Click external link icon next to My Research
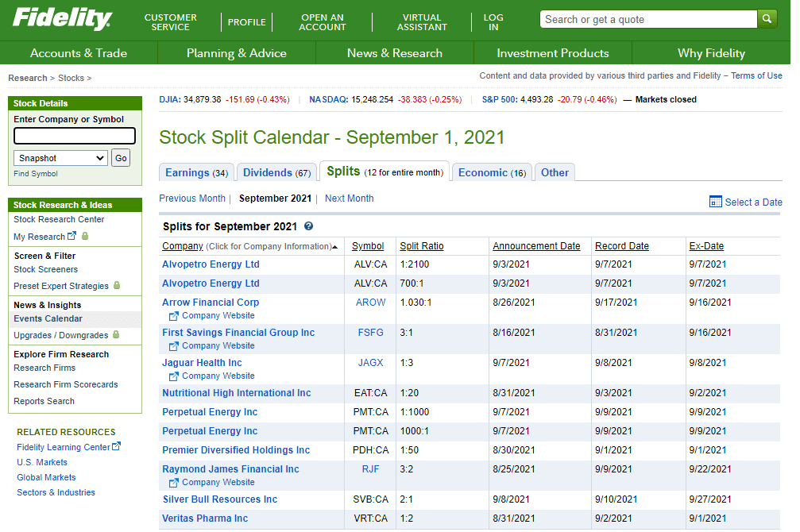The width and height of the screenshot is (800, 532). pos(72,236)
